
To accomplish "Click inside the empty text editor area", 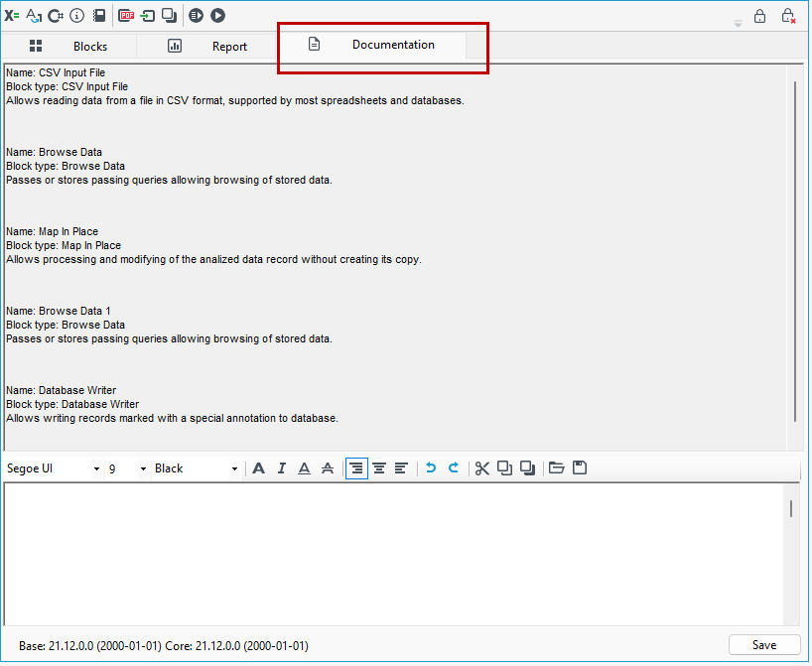I will click(395, 554).
